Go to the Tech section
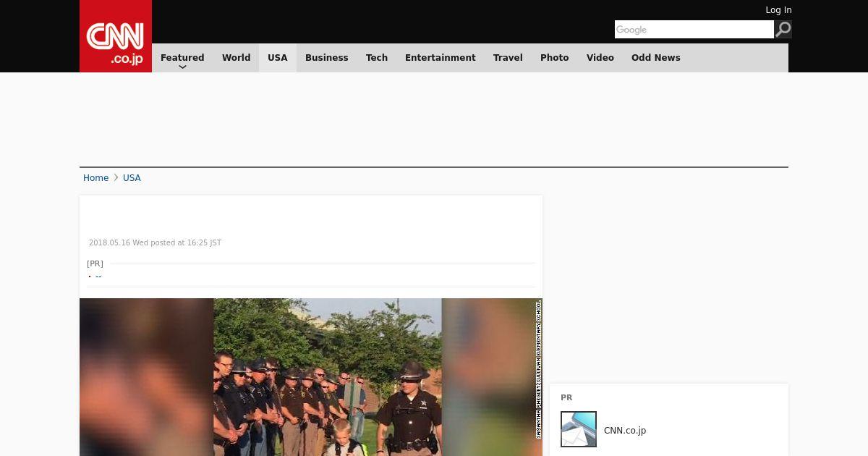 377,58
